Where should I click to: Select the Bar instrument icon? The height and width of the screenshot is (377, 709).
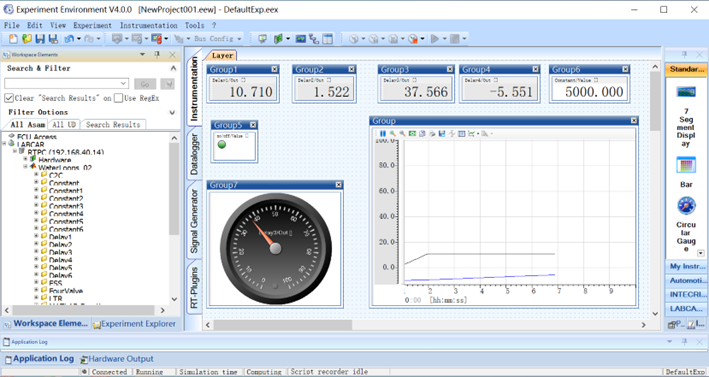point(686,165)
